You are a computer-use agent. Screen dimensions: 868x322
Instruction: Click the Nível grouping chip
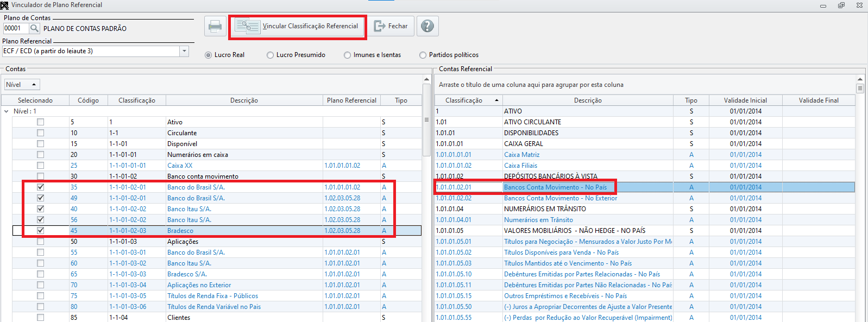pos(22,85)
